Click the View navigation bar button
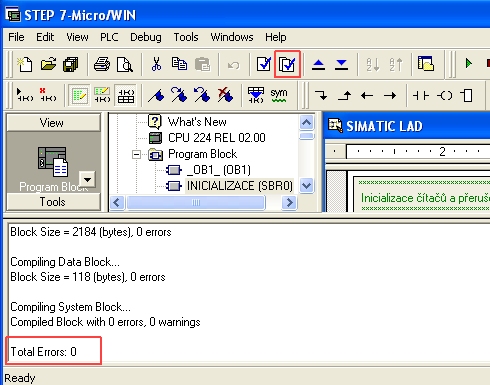 [53, 123]
